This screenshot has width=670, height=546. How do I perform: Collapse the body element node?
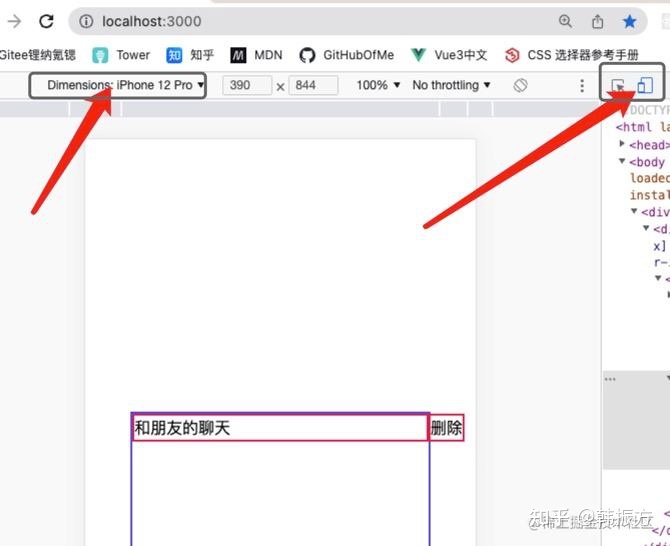622,161
